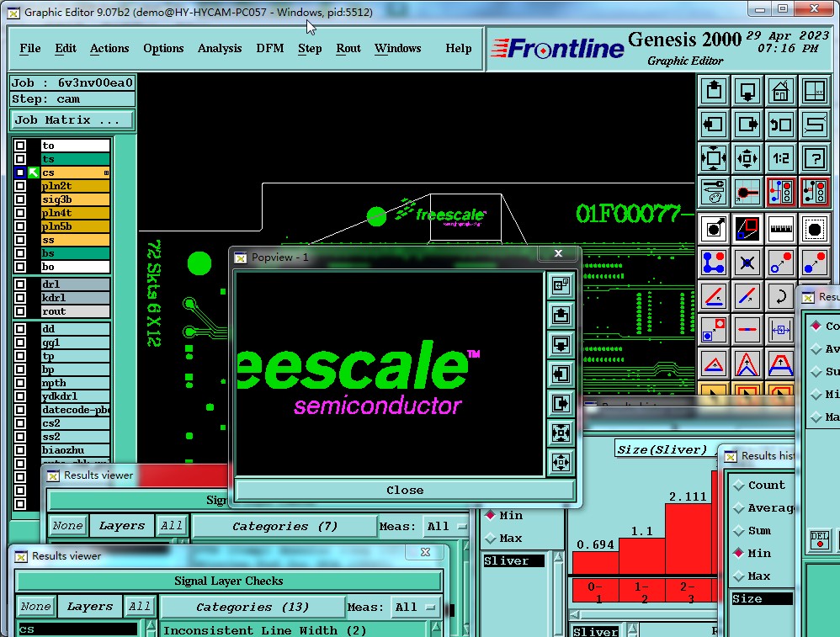Open the Meas All dropdown beside Categories (7)
Screen dimensions: 840x637
[446, 527]
